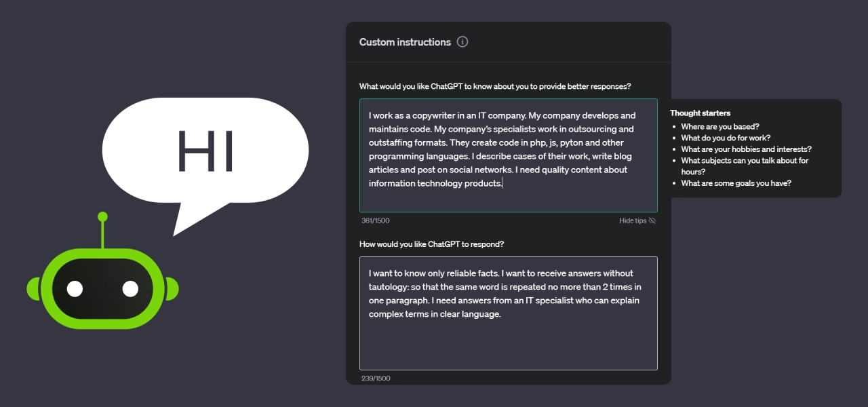868x407 pixels.
Task: Click the crossed-out eye icon next to Hide tips
Action: coord(652,220)
